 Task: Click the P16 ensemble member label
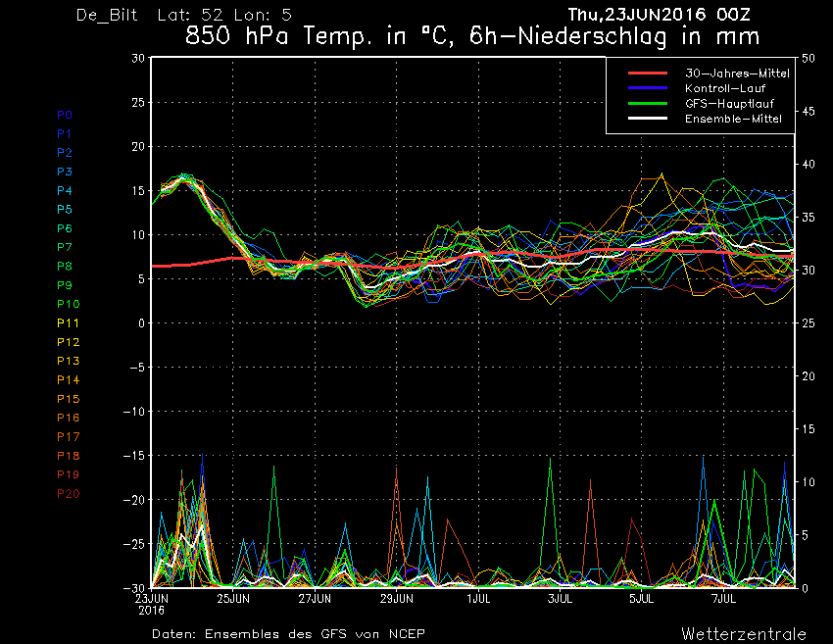(x=68, y=418)
